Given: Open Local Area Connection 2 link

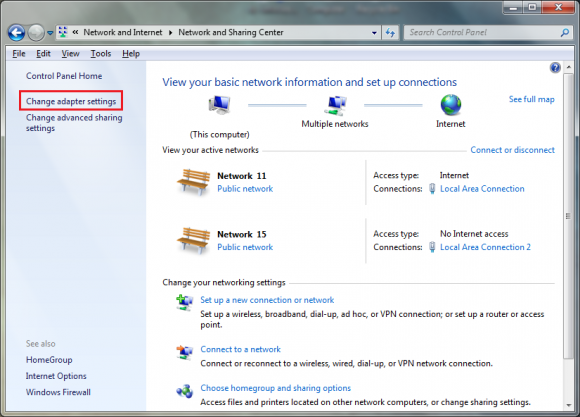Looking at the screenshot, I should 485,247.
